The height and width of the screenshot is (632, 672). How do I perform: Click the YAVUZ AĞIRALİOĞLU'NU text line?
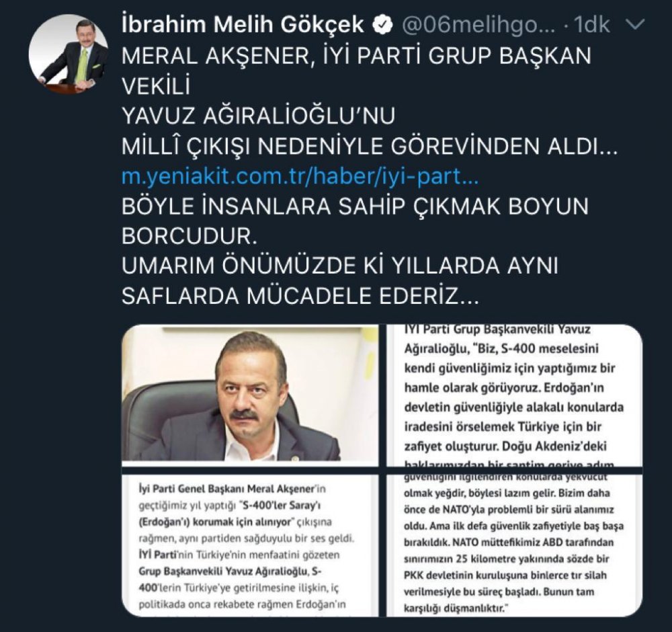click(259, 116)
